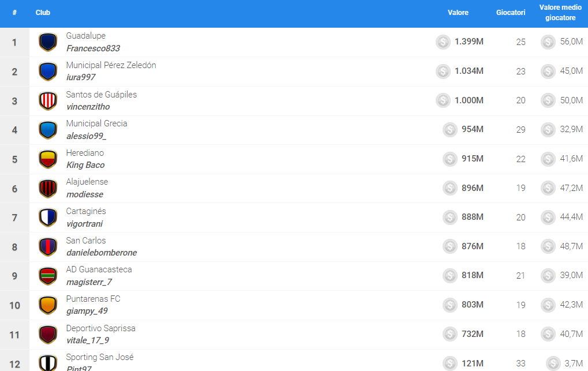The image size is (588, 371).
Task: Select Sporting San José club name
Action: 100,357
